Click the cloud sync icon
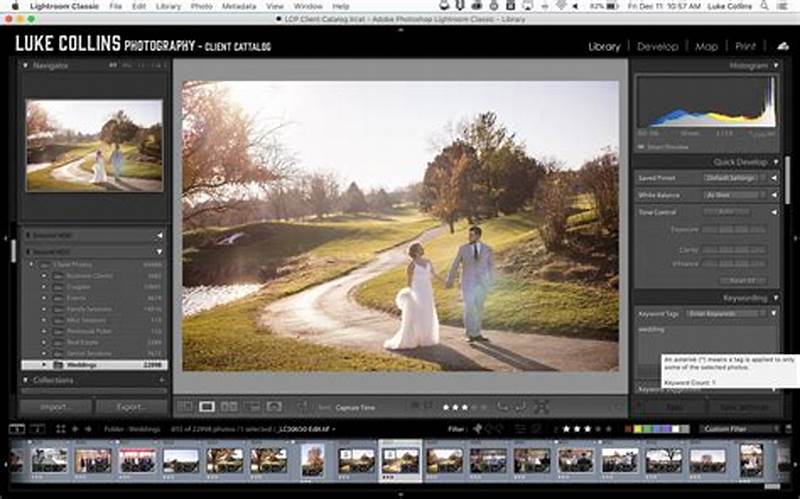Screen dimensions: 800x499 pos(783,46)
